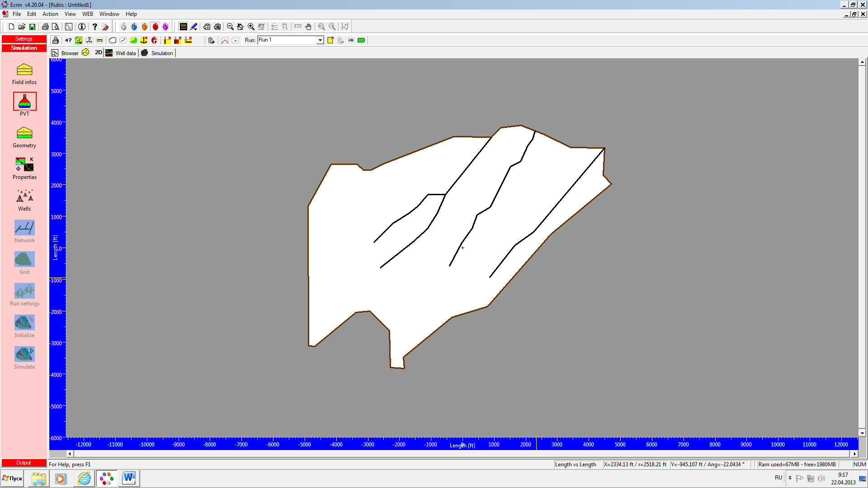The width and height of the screenshot is (868, 488).
Task: Open the Wells step
Action: [24, 200]
